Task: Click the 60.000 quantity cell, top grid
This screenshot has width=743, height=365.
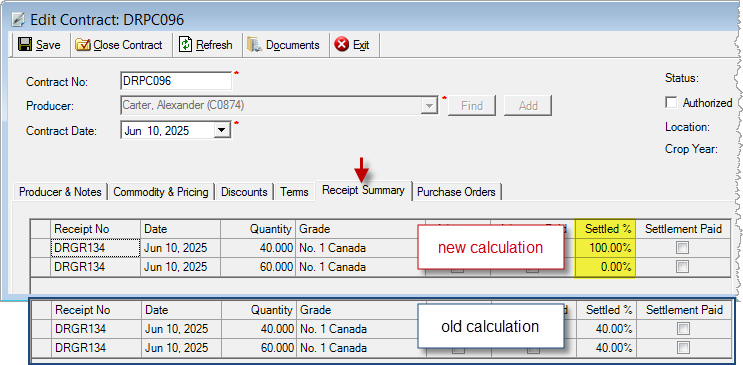Action: point(258,267)
